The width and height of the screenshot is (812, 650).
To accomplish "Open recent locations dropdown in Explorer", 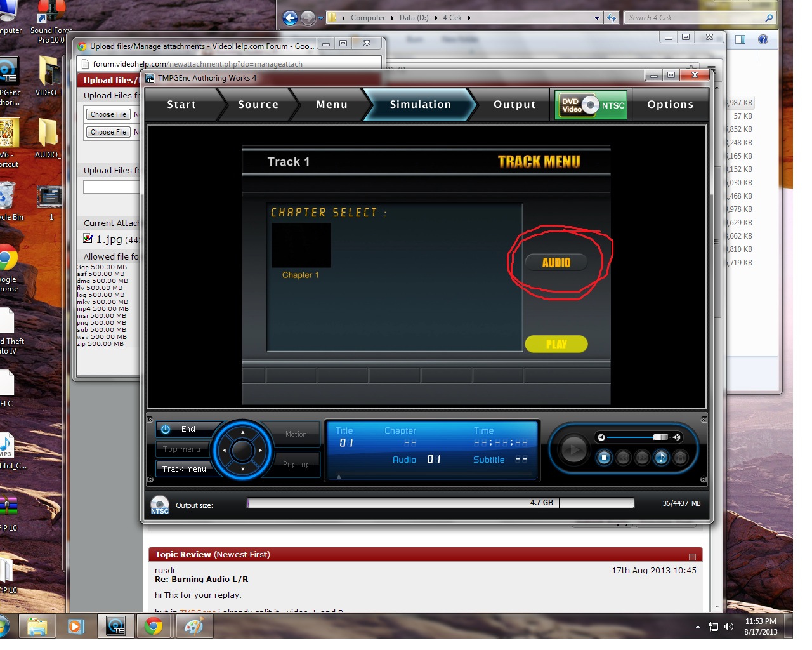I will point(320,18).
